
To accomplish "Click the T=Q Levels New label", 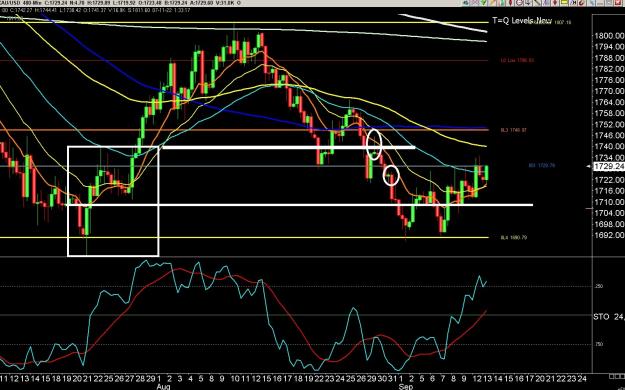I will coord(522,20).
